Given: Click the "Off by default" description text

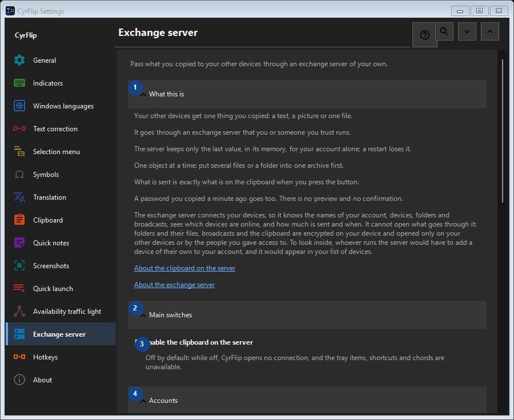Looking at the screenshot, I should coord(295,362).
